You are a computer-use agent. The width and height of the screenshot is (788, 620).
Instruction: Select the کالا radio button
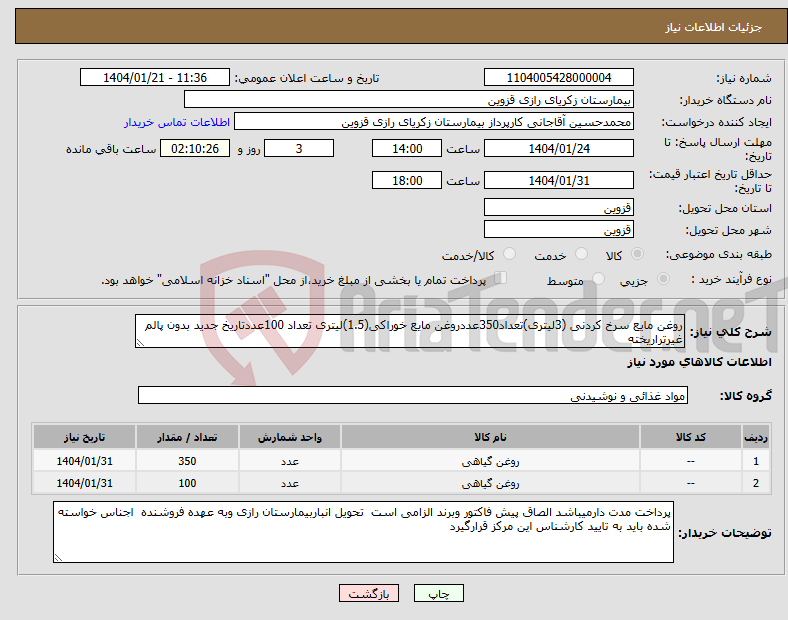pos(637,254)
